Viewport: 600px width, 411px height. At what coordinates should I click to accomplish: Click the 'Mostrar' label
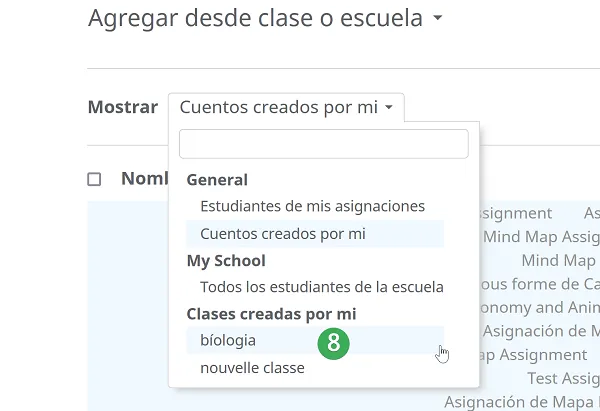(122, 108)
